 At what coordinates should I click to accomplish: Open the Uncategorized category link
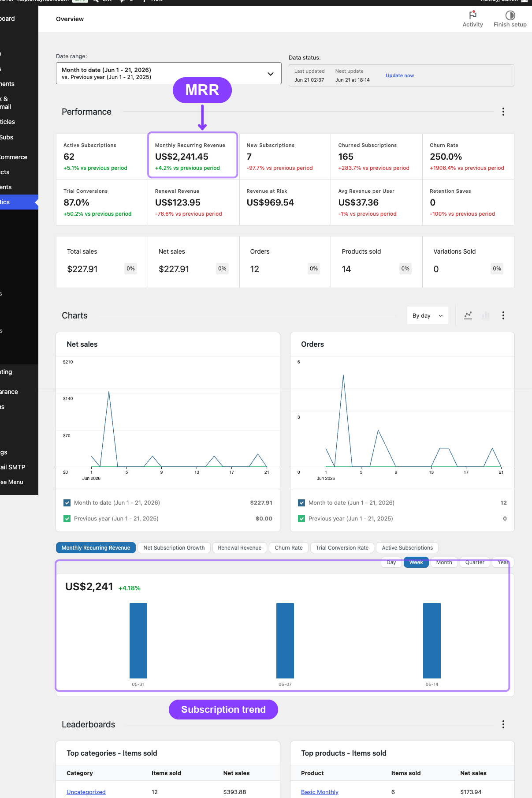pos(86,792)
